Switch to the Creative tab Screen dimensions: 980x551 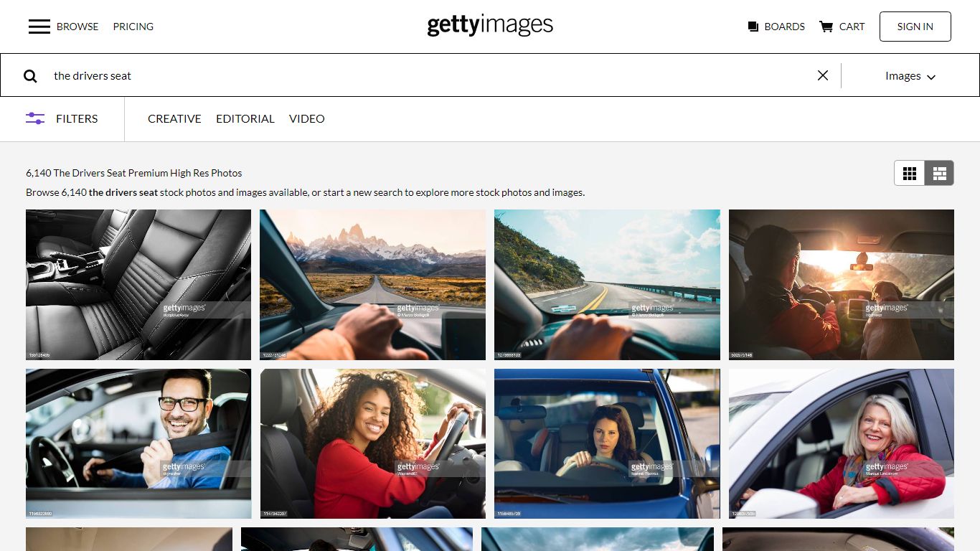(174, 118)
